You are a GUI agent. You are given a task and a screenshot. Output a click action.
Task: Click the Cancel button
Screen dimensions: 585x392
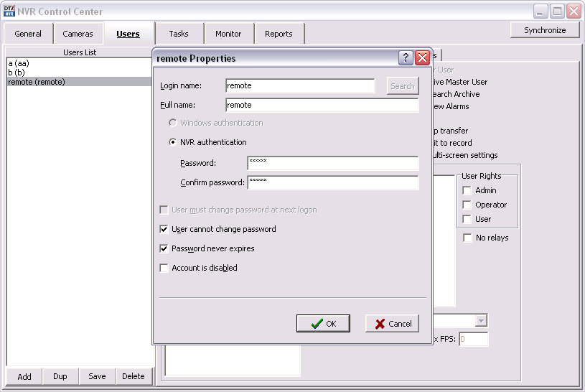click(x=392, y=323)
